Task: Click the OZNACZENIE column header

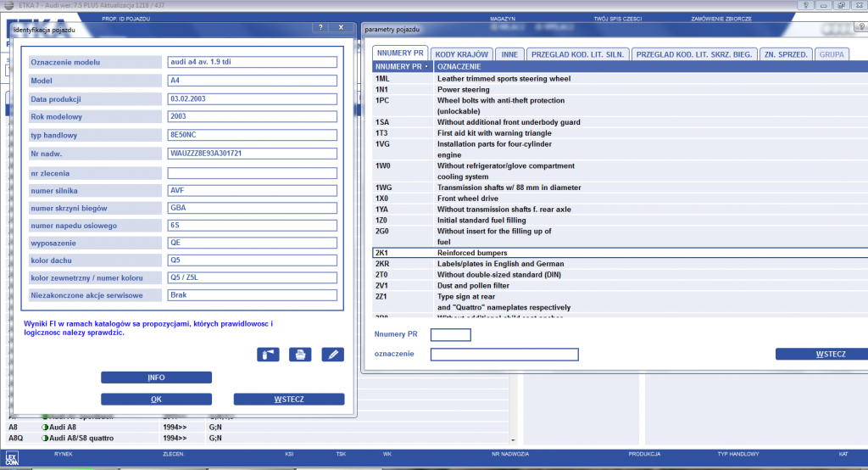Action: (x=650, y=66)
